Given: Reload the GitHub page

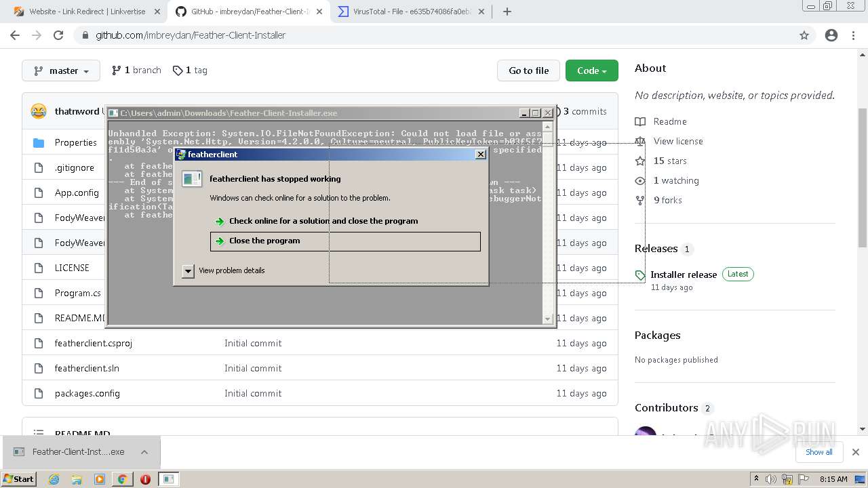Looking at the screenshot, I should 58,35.
